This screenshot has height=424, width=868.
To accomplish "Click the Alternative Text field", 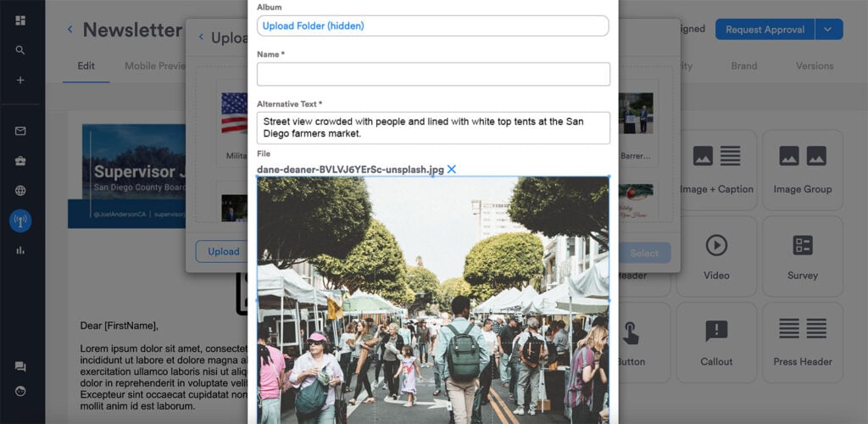I will (433, 128).
